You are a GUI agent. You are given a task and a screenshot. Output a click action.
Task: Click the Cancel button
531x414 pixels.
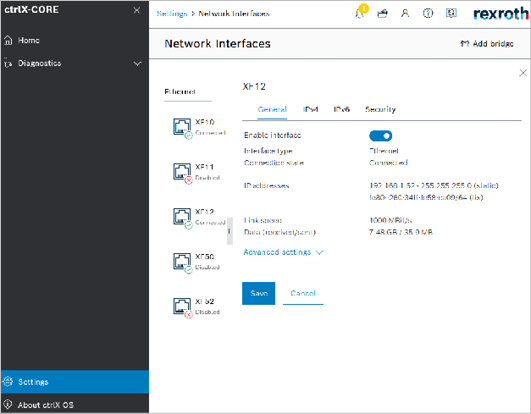tap(303, 293)
